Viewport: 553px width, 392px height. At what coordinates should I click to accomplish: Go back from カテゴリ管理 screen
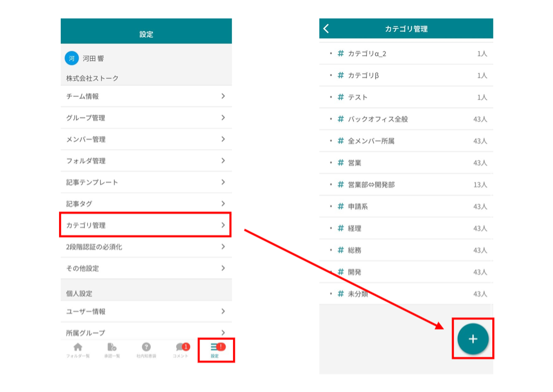point(326,29)
